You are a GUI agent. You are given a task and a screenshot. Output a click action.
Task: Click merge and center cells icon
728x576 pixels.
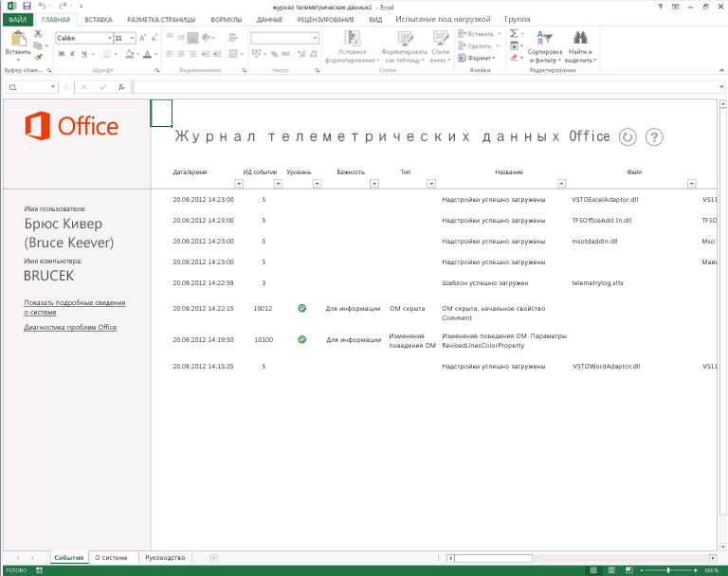point(233,54)
